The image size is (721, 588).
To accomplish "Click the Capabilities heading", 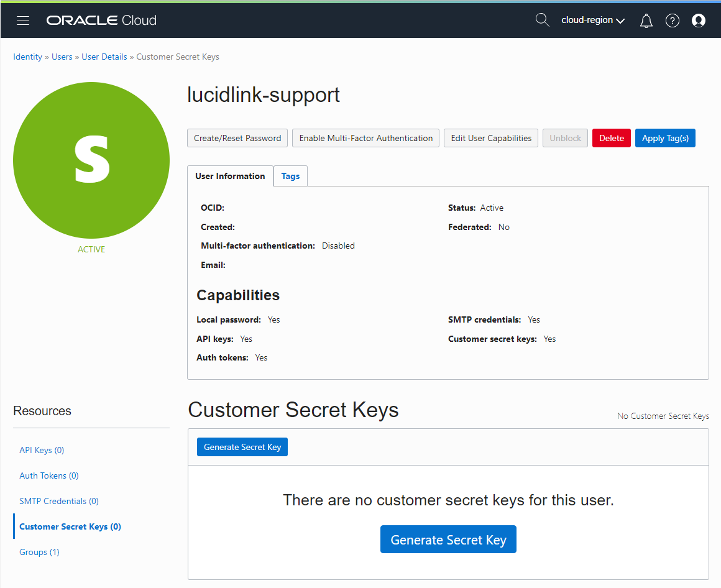I will pos(238,295).
